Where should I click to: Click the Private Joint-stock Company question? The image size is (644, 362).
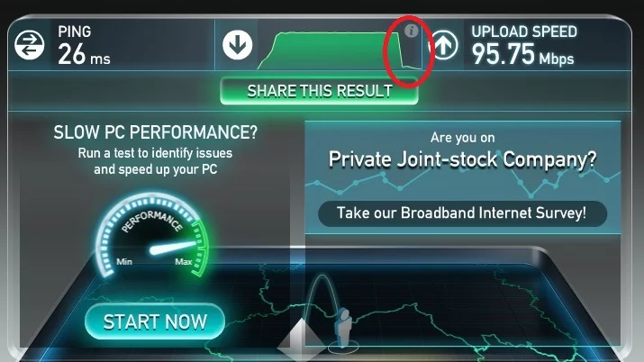tap(462, 160)
